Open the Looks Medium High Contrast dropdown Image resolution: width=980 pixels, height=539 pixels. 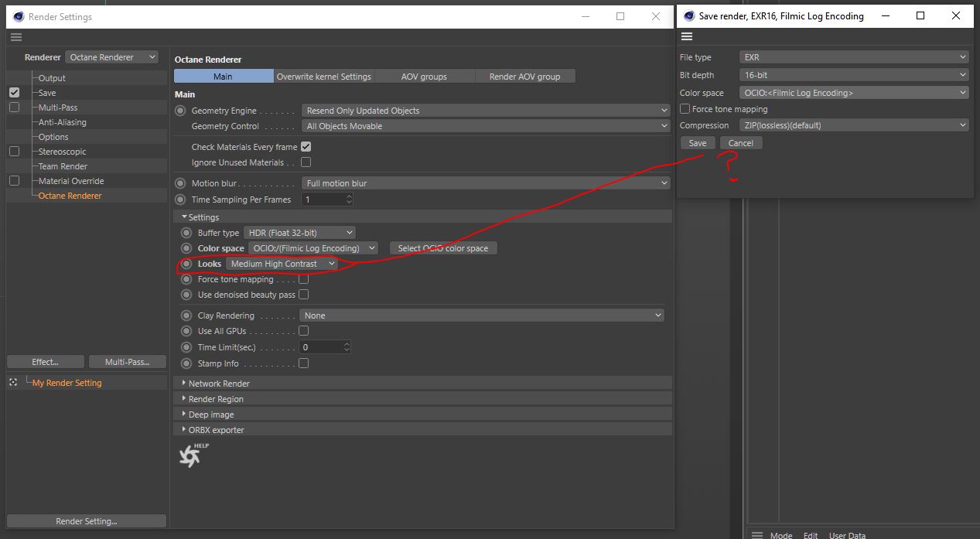(x=282, y=264)
